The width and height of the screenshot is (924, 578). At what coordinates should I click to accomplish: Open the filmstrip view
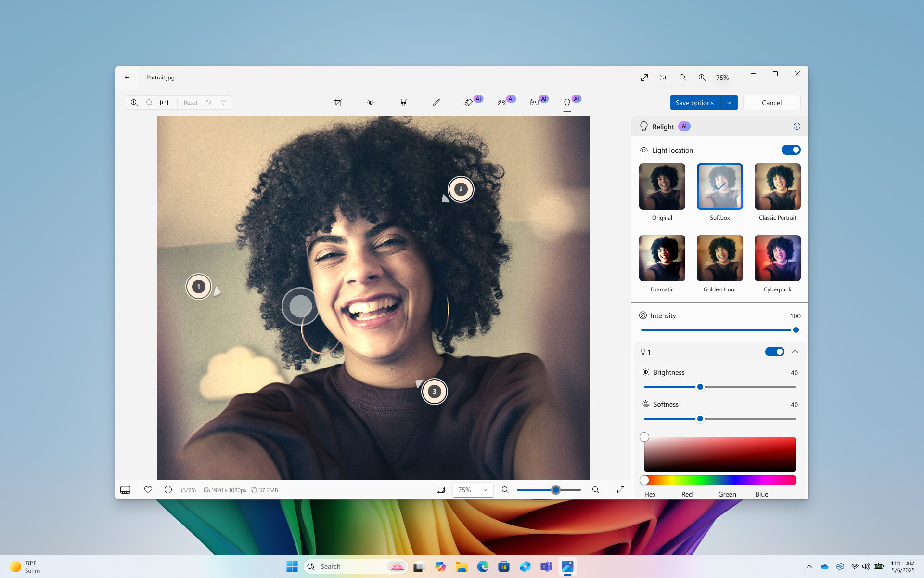(x=125, y=490)
